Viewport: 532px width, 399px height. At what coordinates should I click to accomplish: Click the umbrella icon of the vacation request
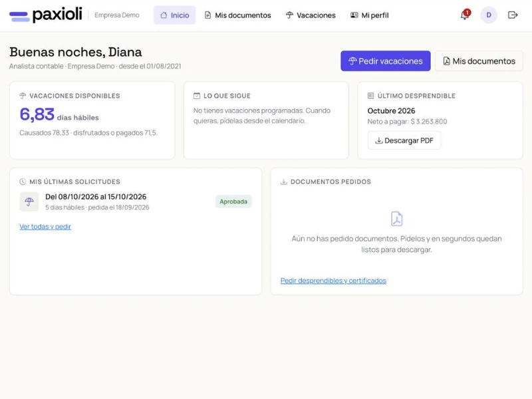[x=29, y=201]
